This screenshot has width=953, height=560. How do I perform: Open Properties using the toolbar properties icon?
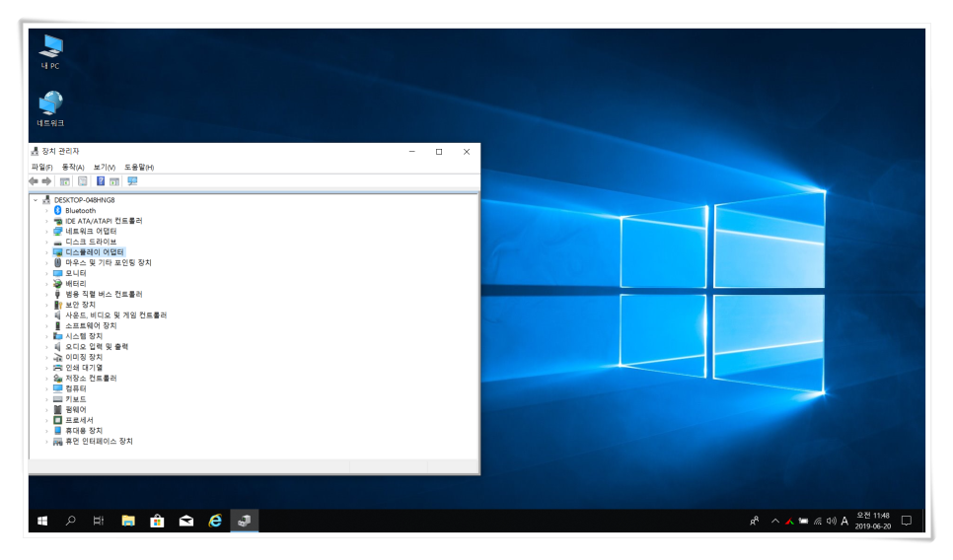[83, 181]
